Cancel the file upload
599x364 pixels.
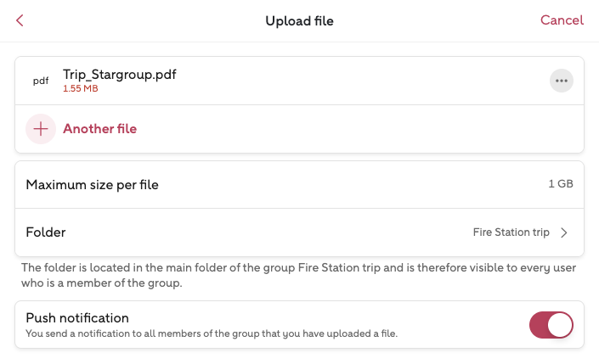[562, 20]
